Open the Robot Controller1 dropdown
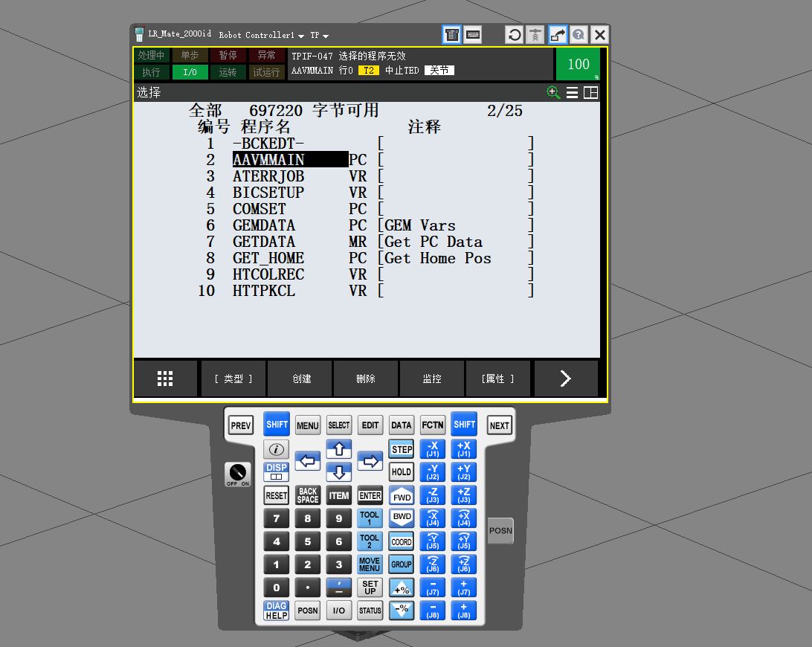The width and height of the screenshot is (812, 647). point(261,35)
